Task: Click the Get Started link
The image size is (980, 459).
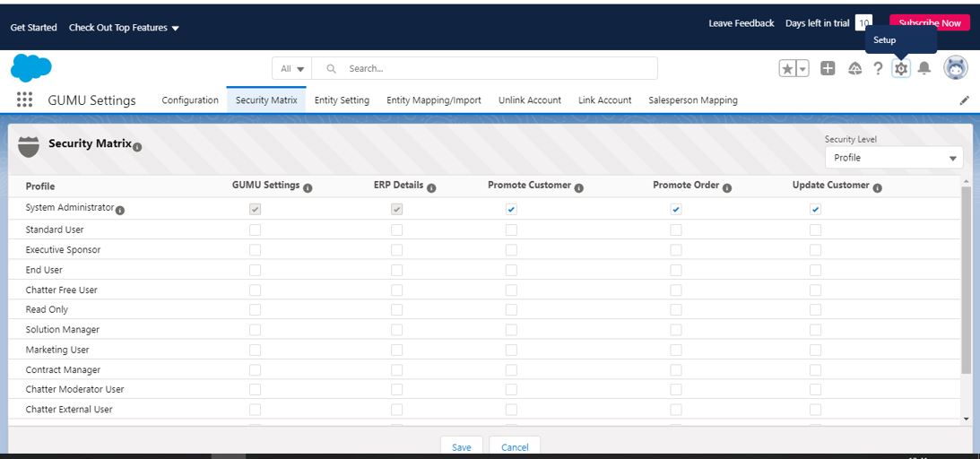Action: (34, 28)
